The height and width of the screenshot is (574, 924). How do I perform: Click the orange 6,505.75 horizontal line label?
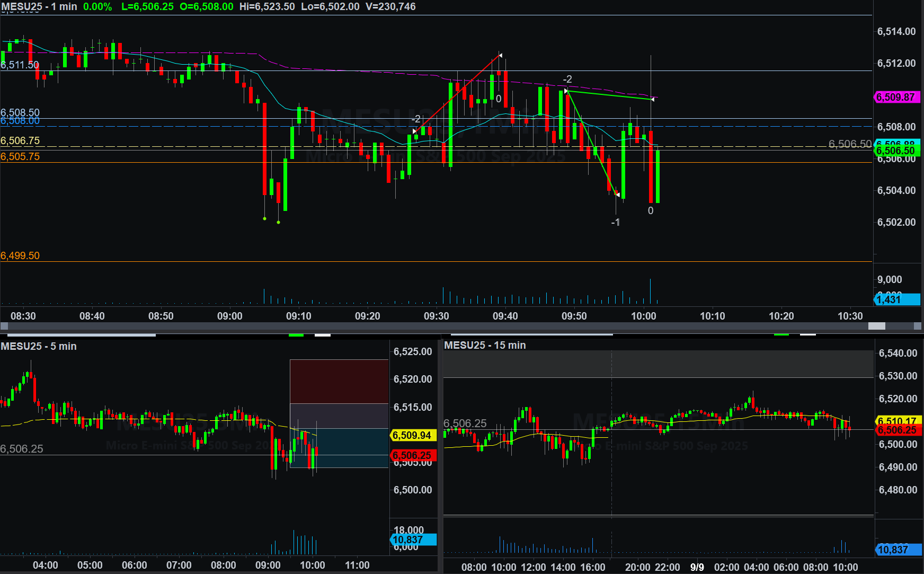click(x=20, y=156)
